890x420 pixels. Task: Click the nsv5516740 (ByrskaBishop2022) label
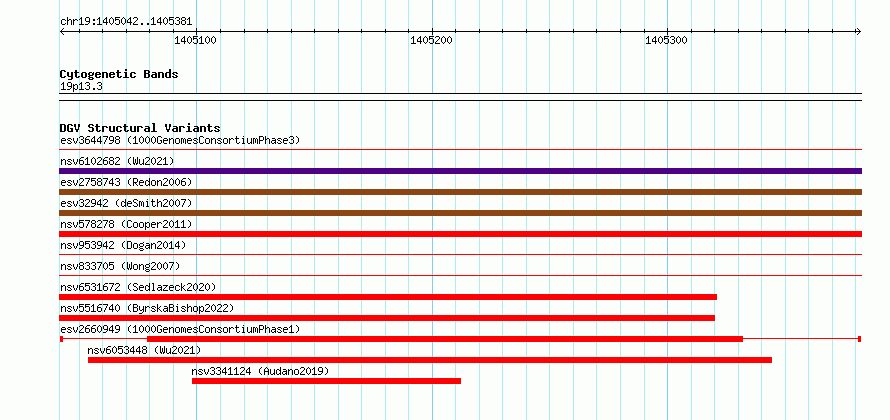(x=147, y=308)
